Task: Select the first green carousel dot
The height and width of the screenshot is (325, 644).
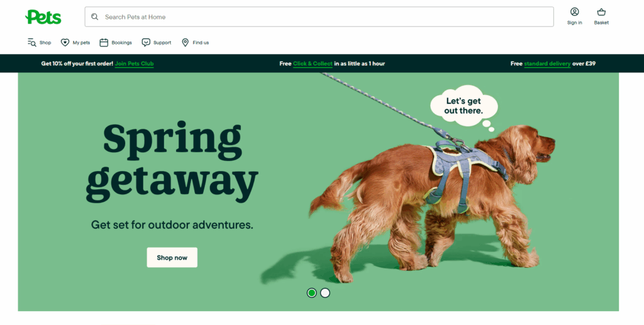Action: [x=312, y=293]
